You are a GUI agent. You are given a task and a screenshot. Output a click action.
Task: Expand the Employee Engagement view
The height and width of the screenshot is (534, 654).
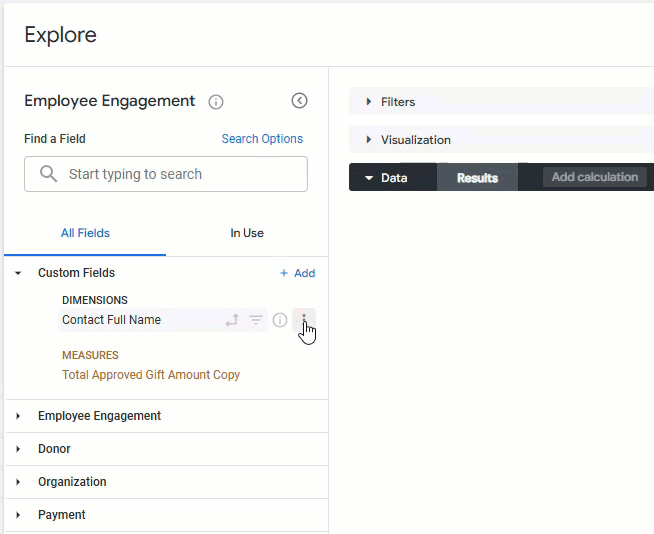18,416
